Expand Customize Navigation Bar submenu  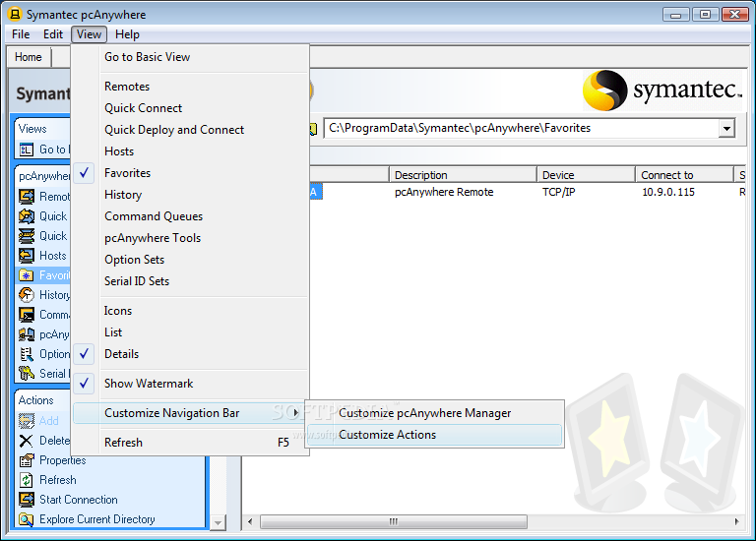(190, 413)
